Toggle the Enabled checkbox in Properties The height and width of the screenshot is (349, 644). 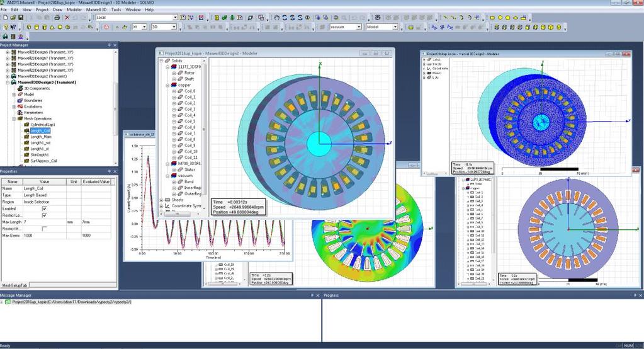click(44, 209)
